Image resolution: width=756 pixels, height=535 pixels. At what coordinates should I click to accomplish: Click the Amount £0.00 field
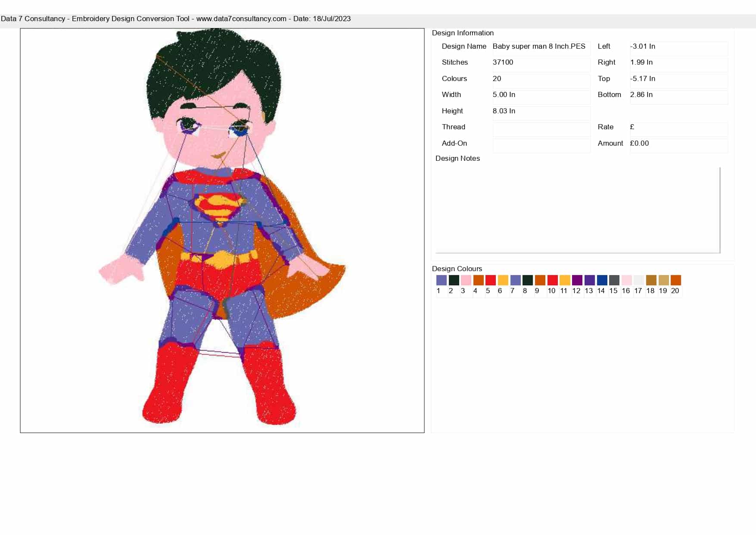679,146
